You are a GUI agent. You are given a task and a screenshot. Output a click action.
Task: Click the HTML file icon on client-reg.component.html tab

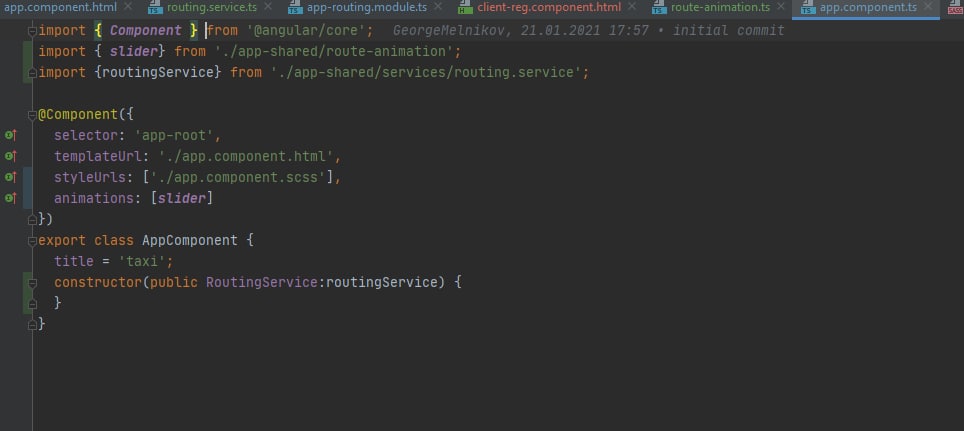[466, 7]
